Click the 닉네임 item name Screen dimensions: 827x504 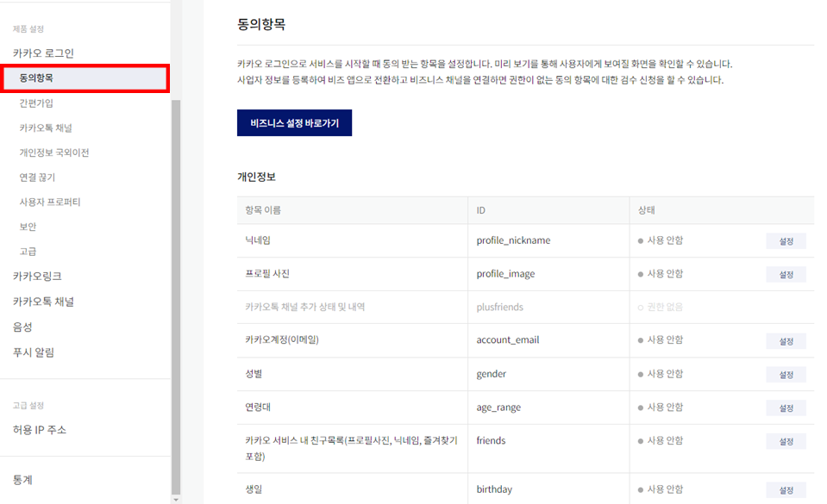pos(257,240)
